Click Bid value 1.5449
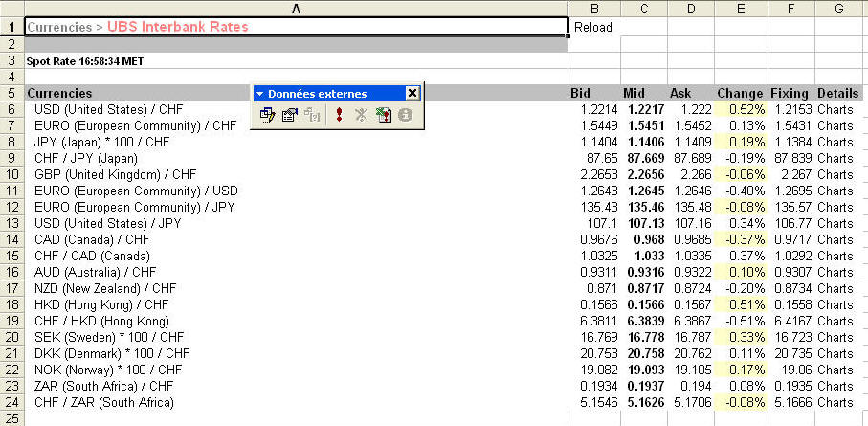The width and height of the screenshot is (868, 426). point(599,125)
